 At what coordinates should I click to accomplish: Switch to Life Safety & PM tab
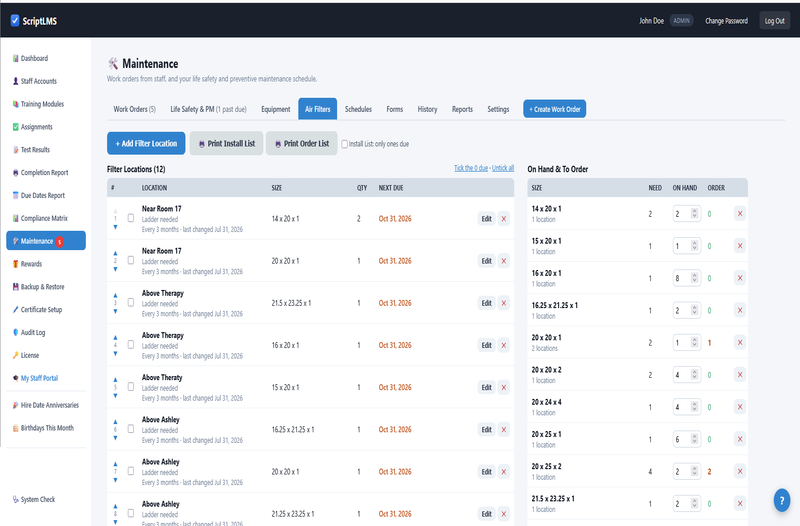pos(208,109)
